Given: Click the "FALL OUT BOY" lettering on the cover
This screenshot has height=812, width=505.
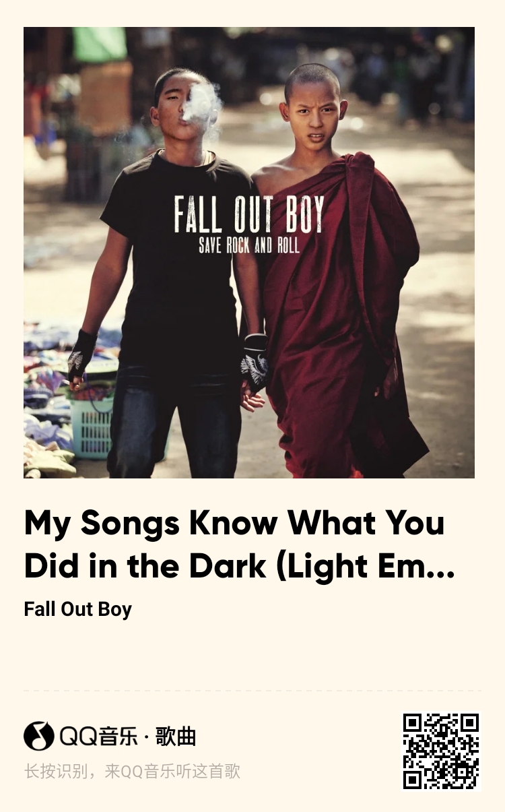Looking at the screenshot, I should 249,214.
